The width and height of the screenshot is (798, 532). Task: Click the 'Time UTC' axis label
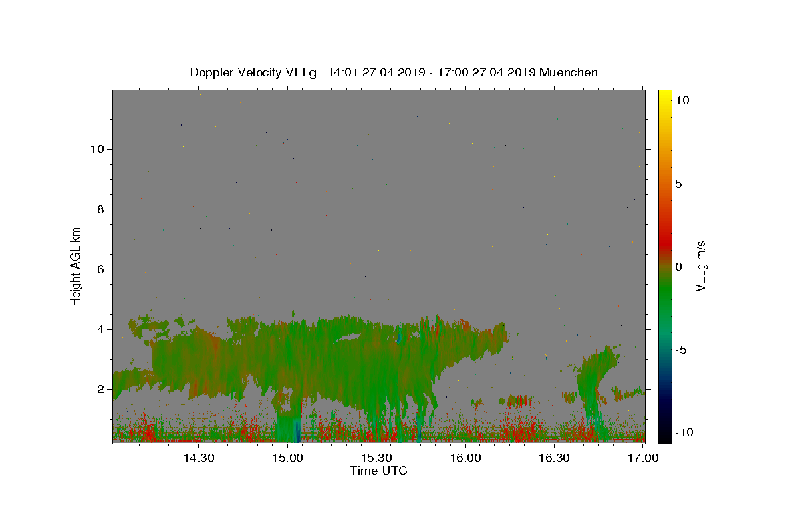click(x=378, y=471)
